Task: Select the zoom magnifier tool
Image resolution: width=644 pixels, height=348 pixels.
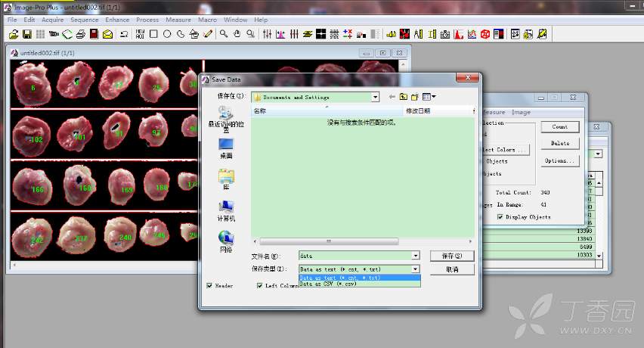Action: click(x=224, y=34)
